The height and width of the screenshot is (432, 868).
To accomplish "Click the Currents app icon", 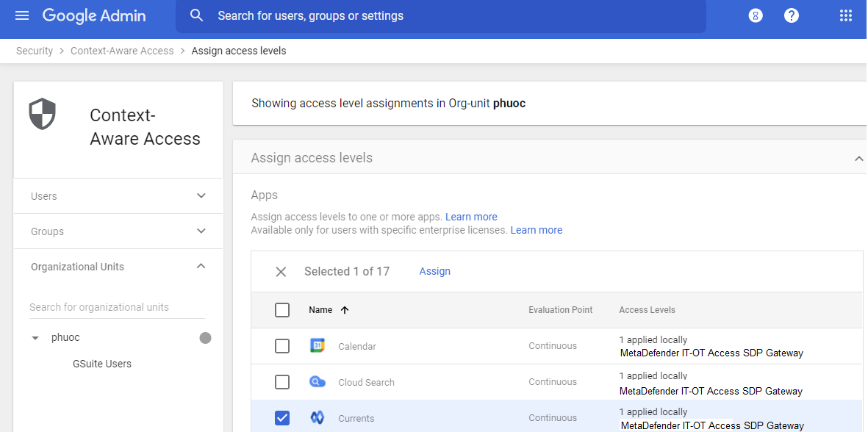I will point(318,418).
